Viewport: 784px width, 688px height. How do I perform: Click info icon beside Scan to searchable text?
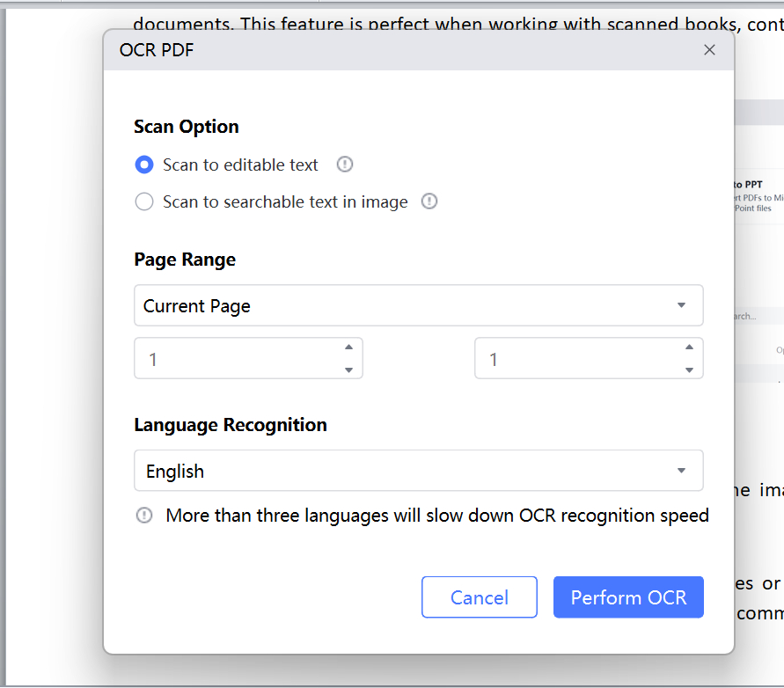click(x=429, y=201)
